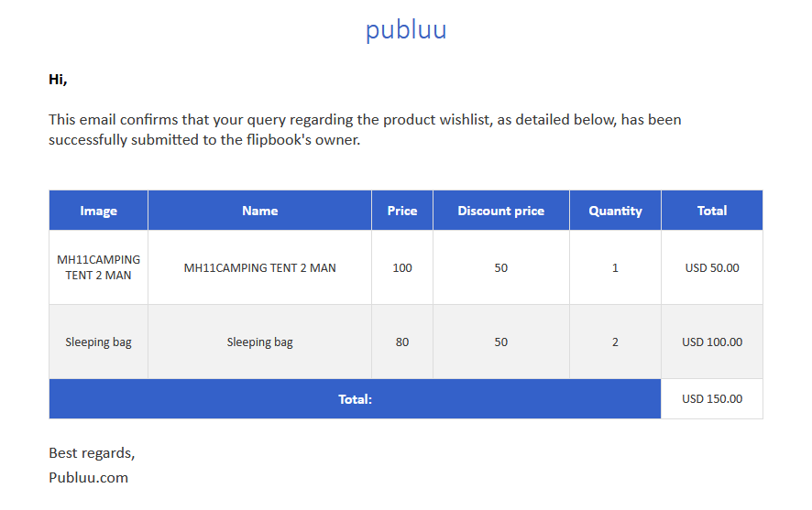This screenshot has height=510, width=812.
Task: Click the Quantity column header
Action: 615,211
